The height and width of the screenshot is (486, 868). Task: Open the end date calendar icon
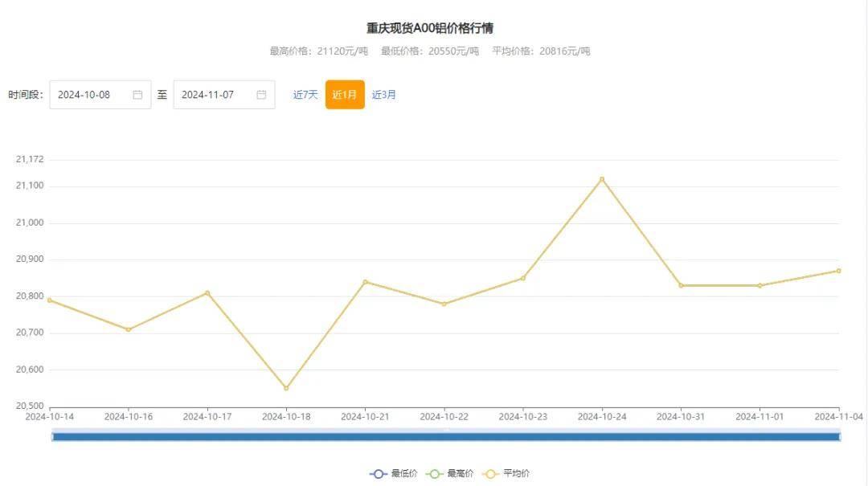260,94
